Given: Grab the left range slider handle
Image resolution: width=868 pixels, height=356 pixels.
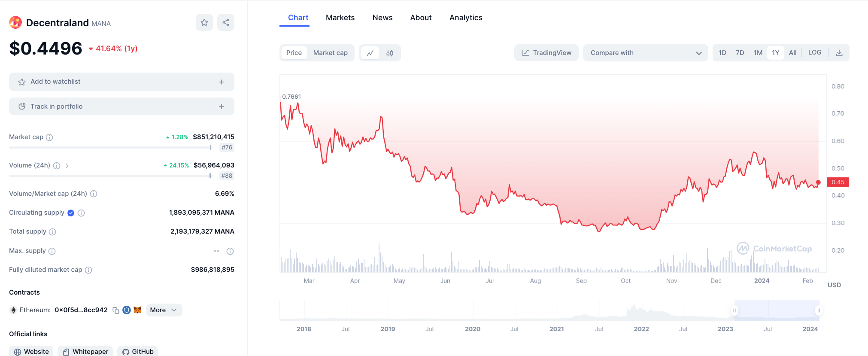Looking at the screenshot, I should tap(734, 310).
